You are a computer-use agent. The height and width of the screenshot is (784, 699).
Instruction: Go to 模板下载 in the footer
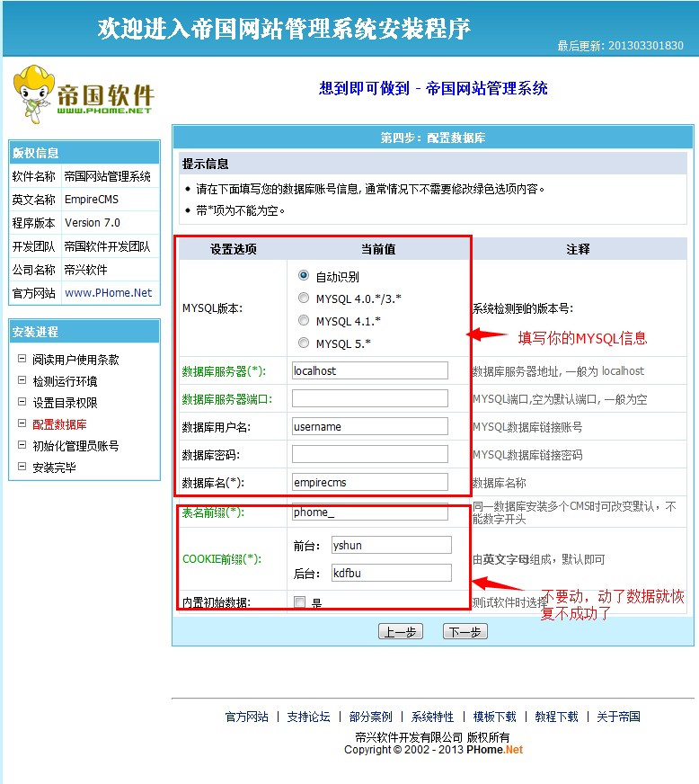coord(494,717)
